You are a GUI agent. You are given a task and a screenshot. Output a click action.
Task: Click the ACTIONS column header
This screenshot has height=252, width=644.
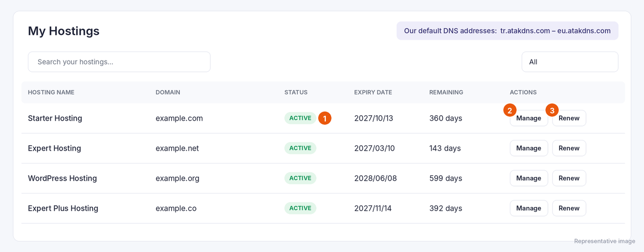pos(523,92)
